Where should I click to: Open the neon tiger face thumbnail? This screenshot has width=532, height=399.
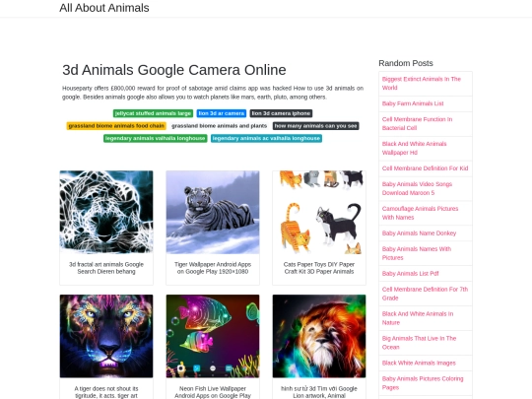106,336
